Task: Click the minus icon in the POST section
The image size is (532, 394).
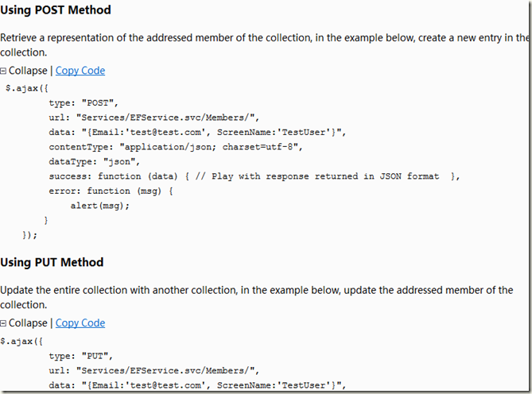Action: coord(4,71)
